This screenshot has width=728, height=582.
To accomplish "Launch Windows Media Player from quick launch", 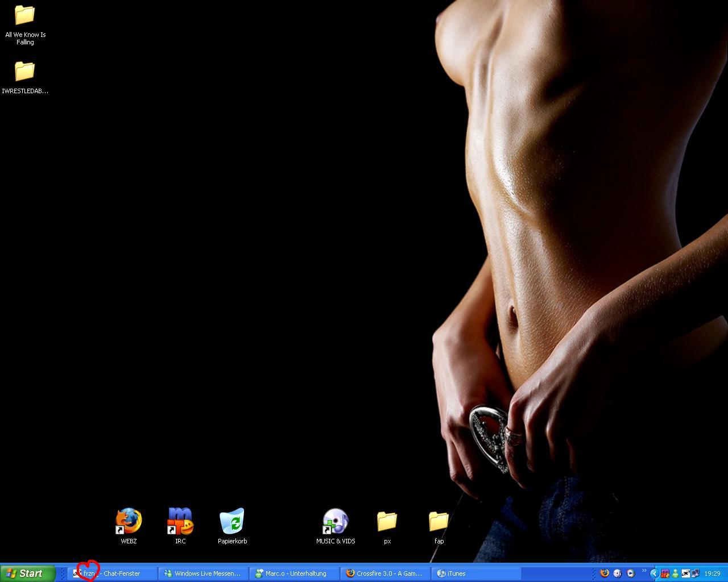I will pyautogui.click(x=630, y=573).
